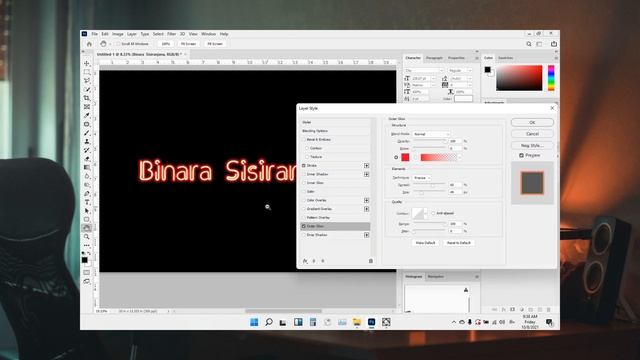
Task: Click the Share icon in Photoshop's top right
Action: click(554, 44)
